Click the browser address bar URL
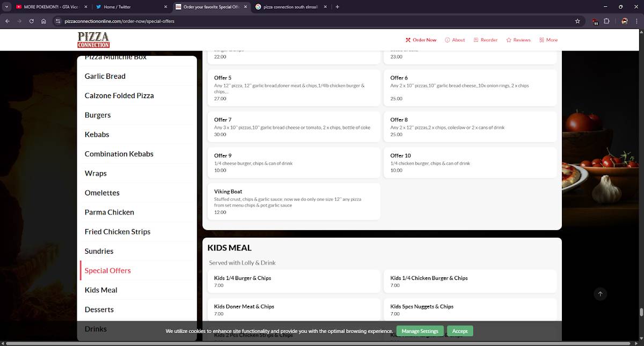644x346 pixels. (x=120, y=21)
